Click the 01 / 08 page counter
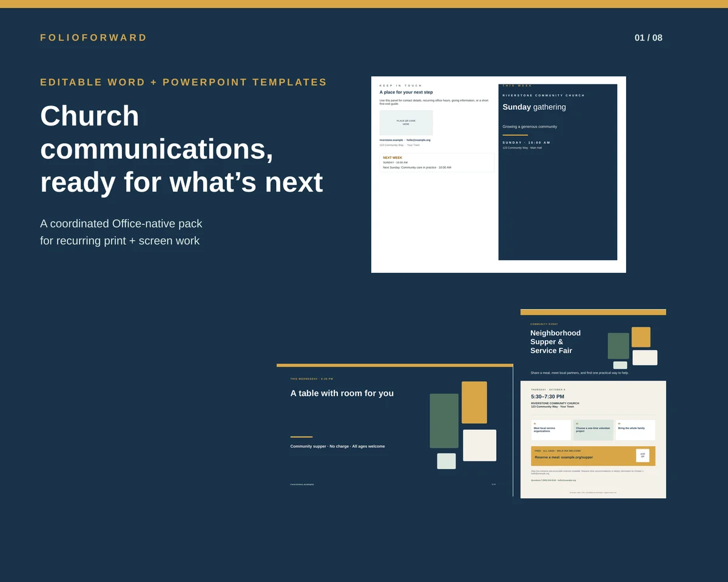Image resolution: width=728 pixels, height=582 pixels. click(649, 38)
